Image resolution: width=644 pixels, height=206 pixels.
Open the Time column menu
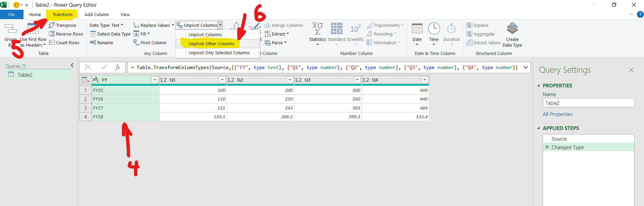click(x=434, y=34)
